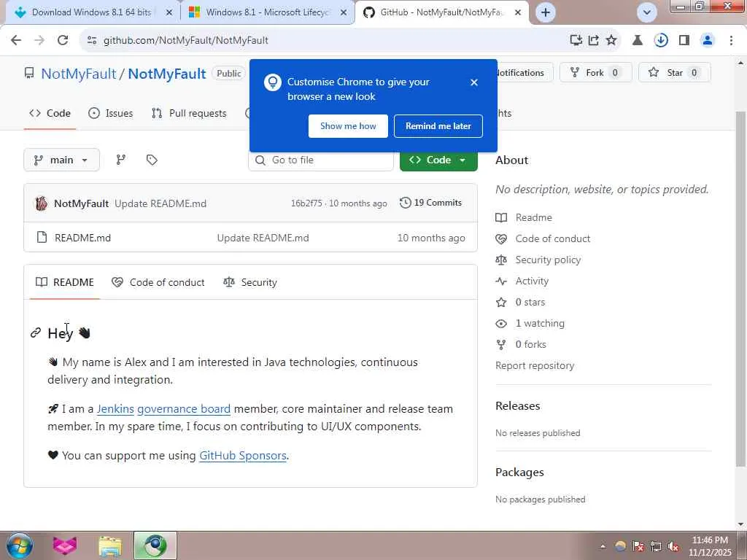Open a new tab with plus button

click(546, 12)
